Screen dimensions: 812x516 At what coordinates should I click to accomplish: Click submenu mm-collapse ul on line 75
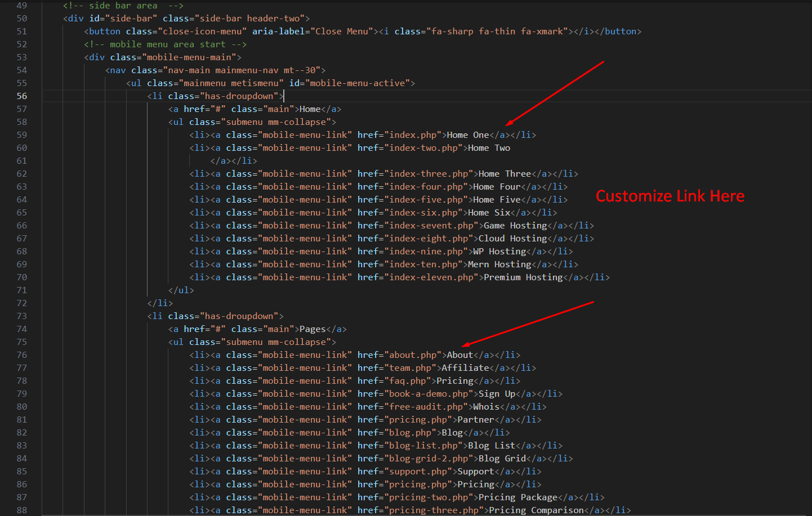pos(252,342)
